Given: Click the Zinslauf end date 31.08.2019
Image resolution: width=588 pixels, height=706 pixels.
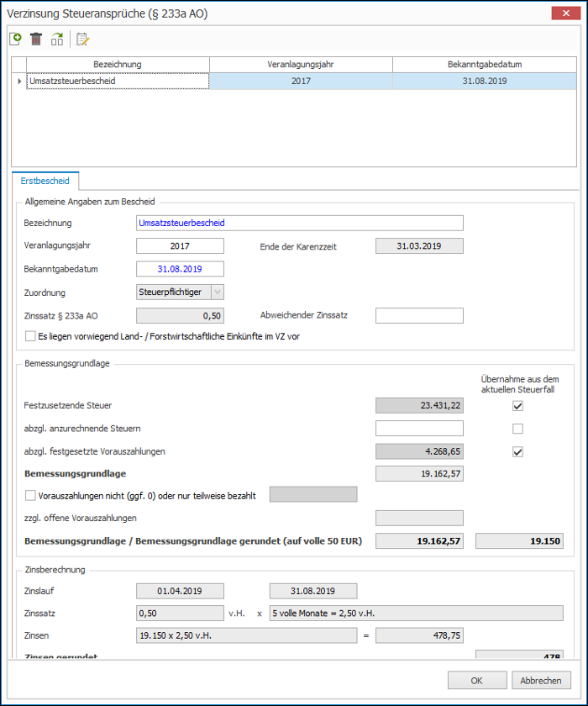Looking at the screenshot, I should click(x=313, y=591).
